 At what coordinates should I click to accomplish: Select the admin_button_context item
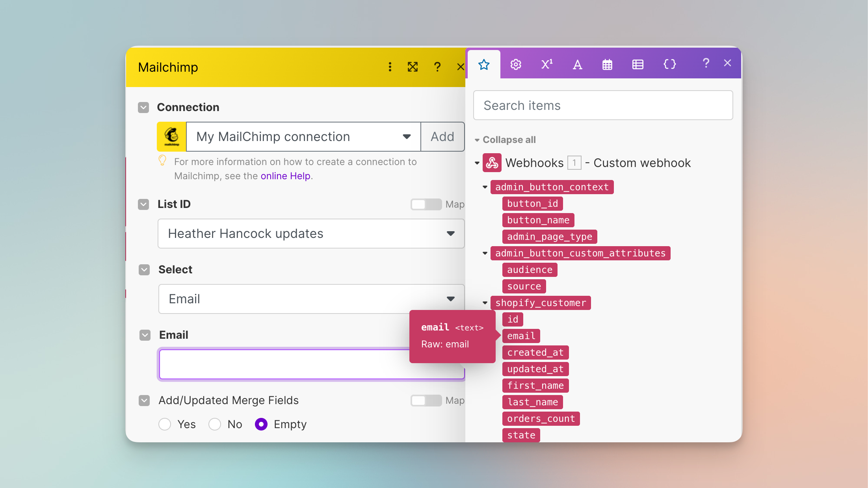552,187
